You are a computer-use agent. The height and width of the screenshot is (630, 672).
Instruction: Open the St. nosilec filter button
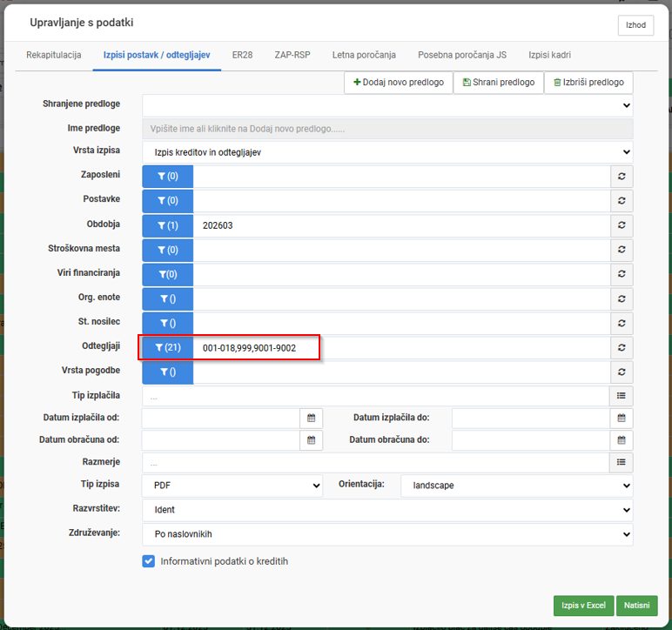(168, 323)
